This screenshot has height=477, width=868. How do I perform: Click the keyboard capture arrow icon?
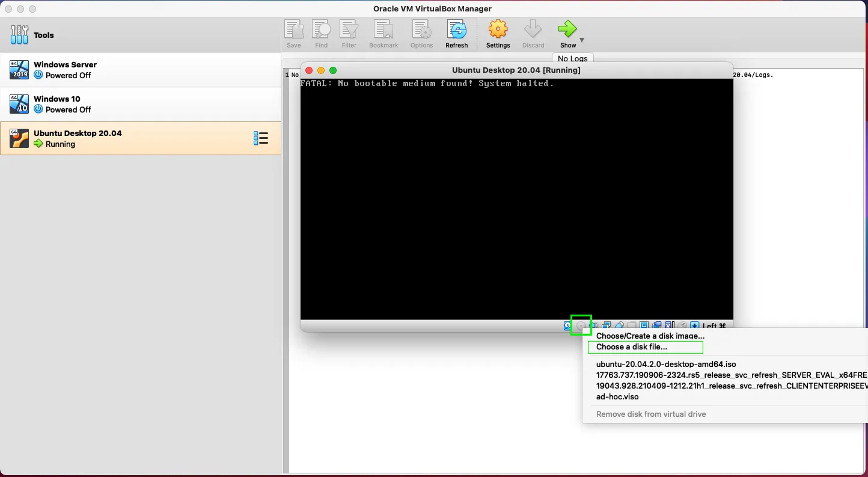[x=695, y=326]
